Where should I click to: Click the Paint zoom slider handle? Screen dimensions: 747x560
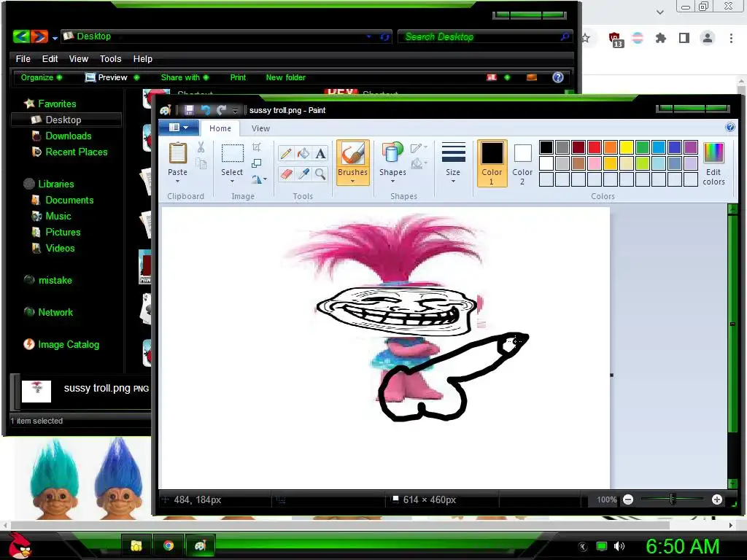pyautogui.click(x=672, y=499)
